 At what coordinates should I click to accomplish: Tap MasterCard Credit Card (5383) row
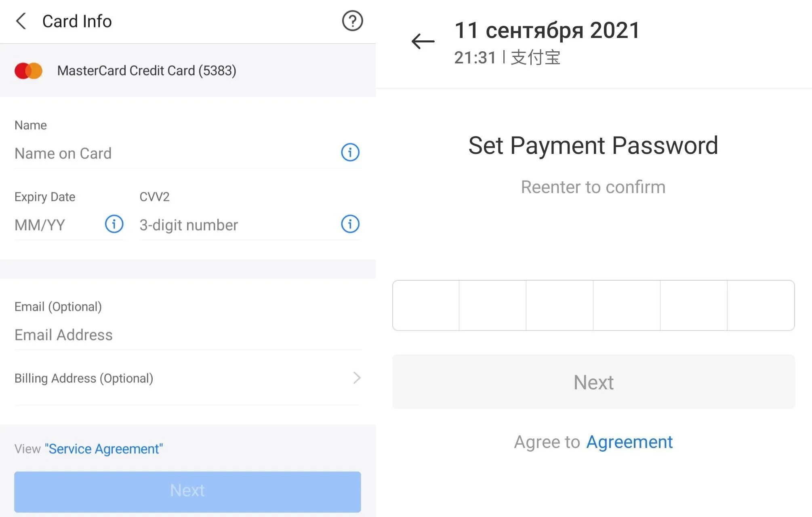tap(187, 71)
